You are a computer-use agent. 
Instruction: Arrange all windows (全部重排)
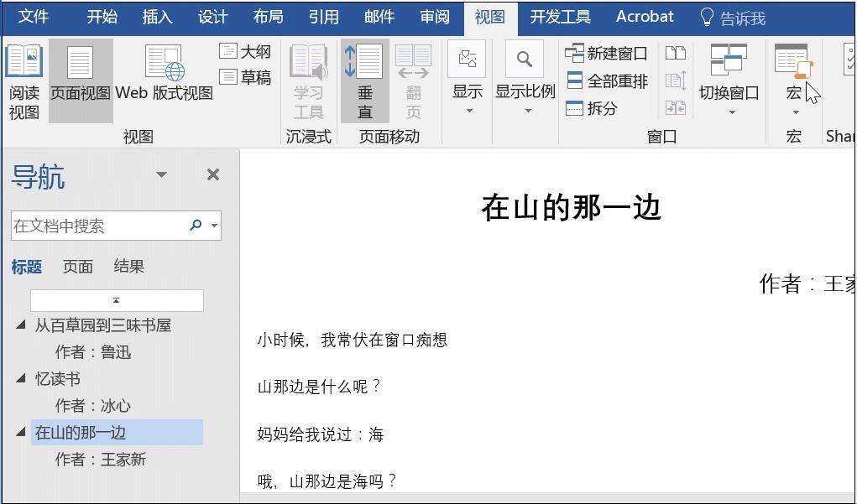point(606,81)
